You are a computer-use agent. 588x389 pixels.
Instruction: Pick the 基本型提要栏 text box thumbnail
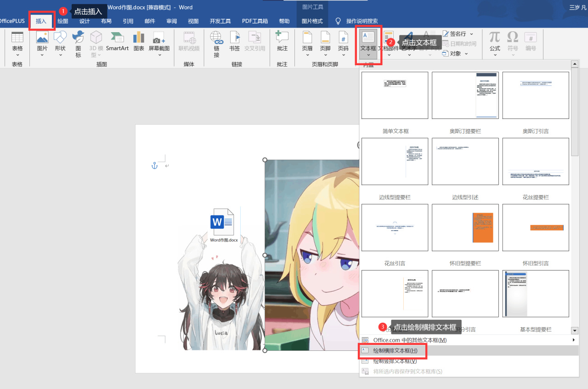point(536,293)
